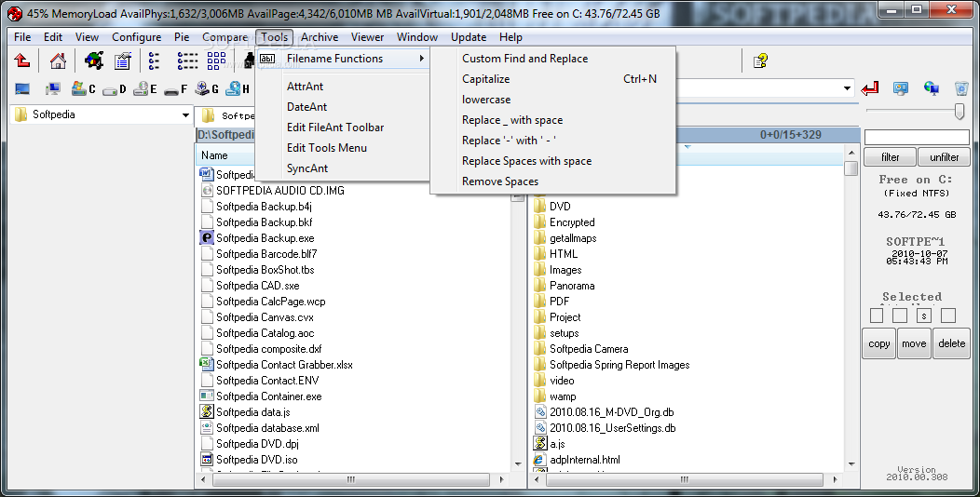Click the unfilter button
This screenshot has width=980, height=497.
(x=944, y=157)
